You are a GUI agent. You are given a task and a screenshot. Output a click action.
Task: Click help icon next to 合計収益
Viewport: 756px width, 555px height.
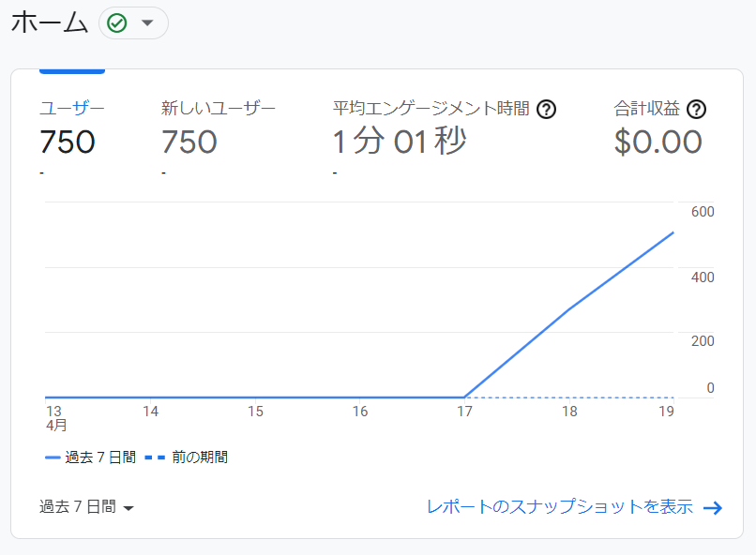pyautogui.click(x=696, y=110)
